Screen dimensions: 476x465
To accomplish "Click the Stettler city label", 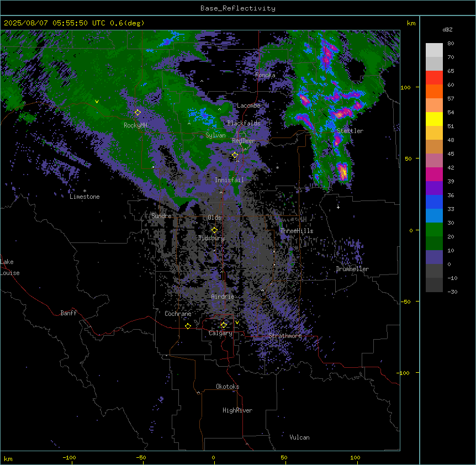I will tap(350, 131).
